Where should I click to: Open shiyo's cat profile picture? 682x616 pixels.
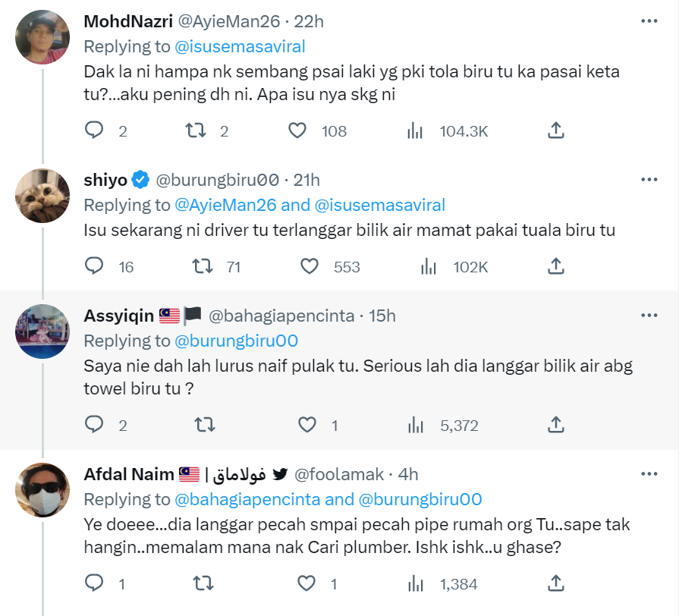point(42,195)
